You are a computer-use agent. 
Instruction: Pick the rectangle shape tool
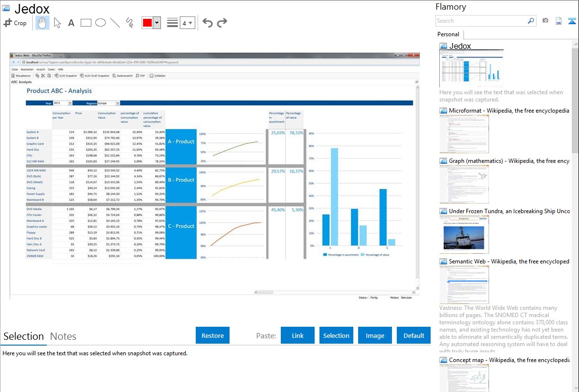coord(86,23)
